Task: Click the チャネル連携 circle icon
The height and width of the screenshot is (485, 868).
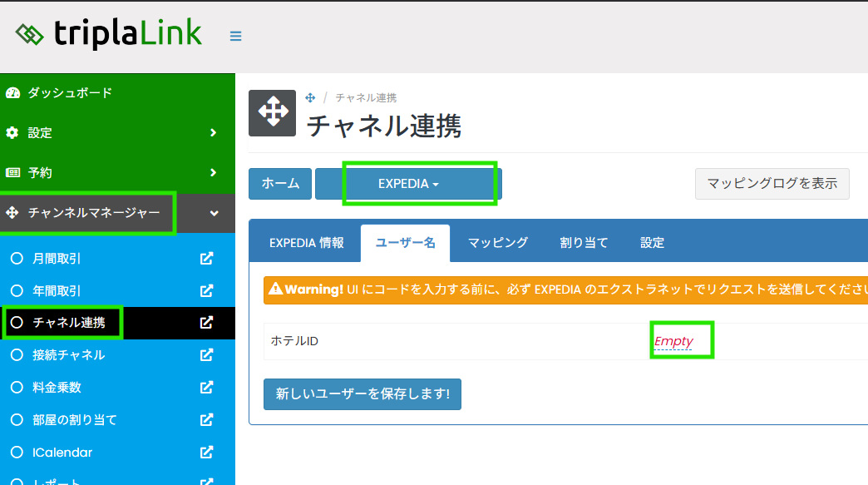Action: (x=17, y=323)
